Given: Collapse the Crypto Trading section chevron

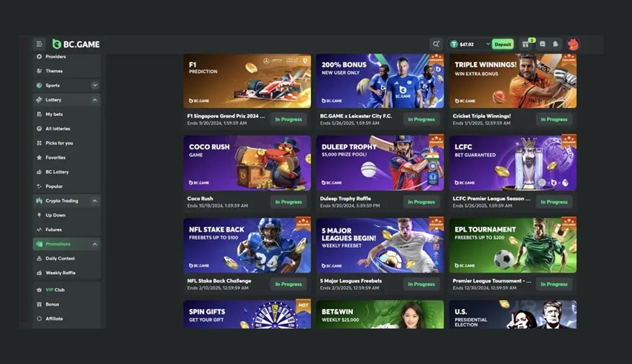Looking at the screenshot, I should tap(95, 200).
